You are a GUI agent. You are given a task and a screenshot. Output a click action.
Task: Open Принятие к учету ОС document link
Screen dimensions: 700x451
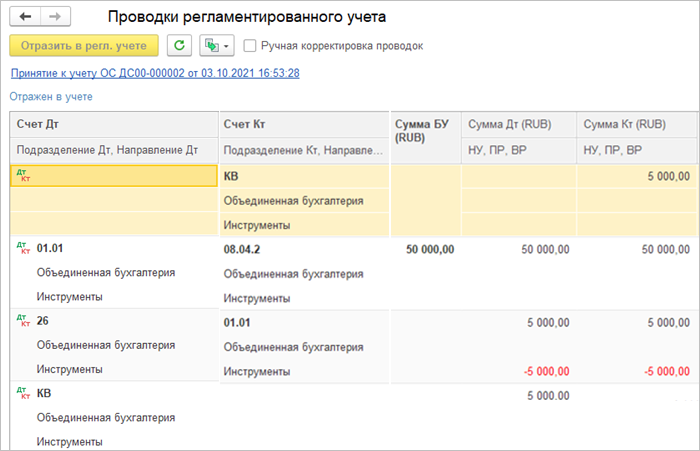(x=155, y=73)
